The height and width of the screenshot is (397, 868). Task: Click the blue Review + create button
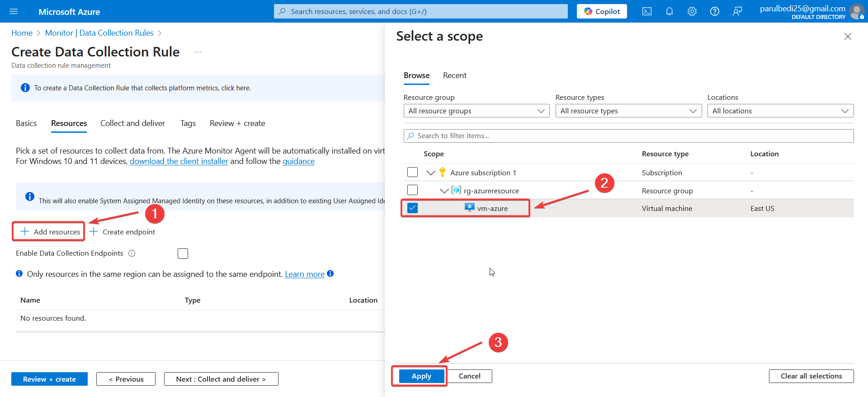49,379
